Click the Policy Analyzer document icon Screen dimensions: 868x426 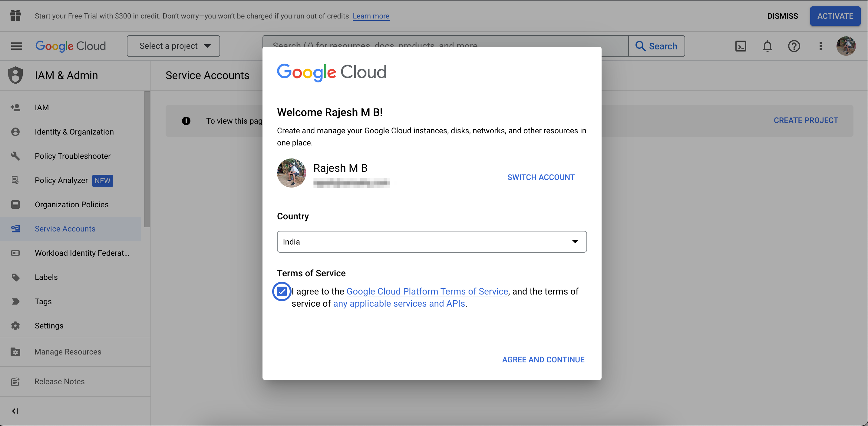[x=15, y=181]
